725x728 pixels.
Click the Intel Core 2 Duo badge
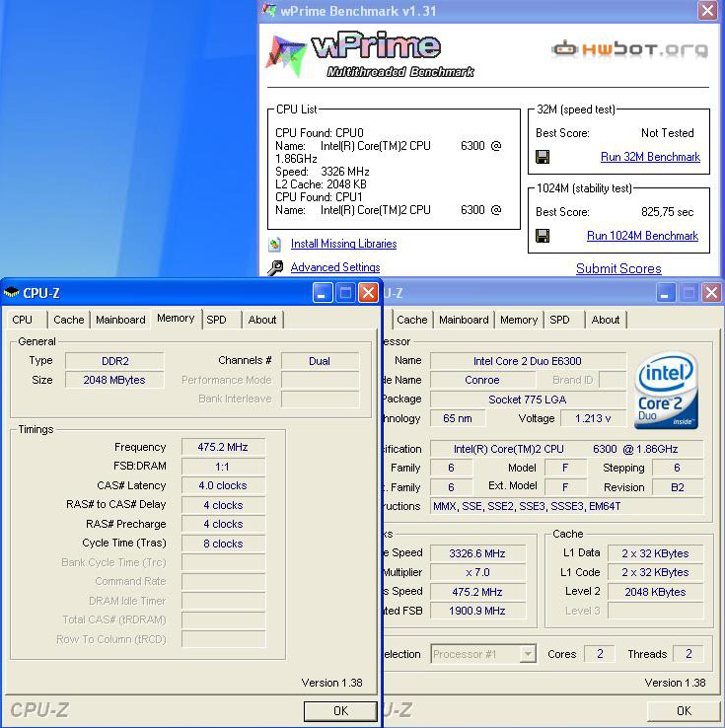tap(666, 391)
